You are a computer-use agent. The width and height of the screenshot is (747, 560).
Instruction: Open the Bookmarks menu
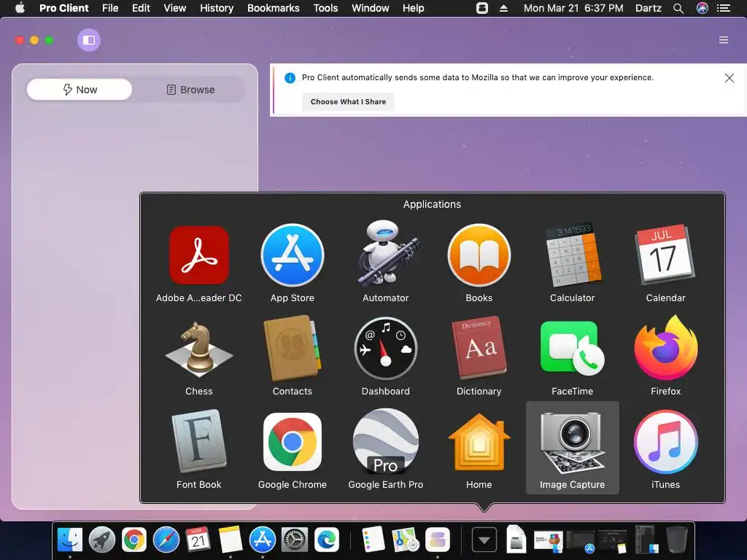pos(274,8)
